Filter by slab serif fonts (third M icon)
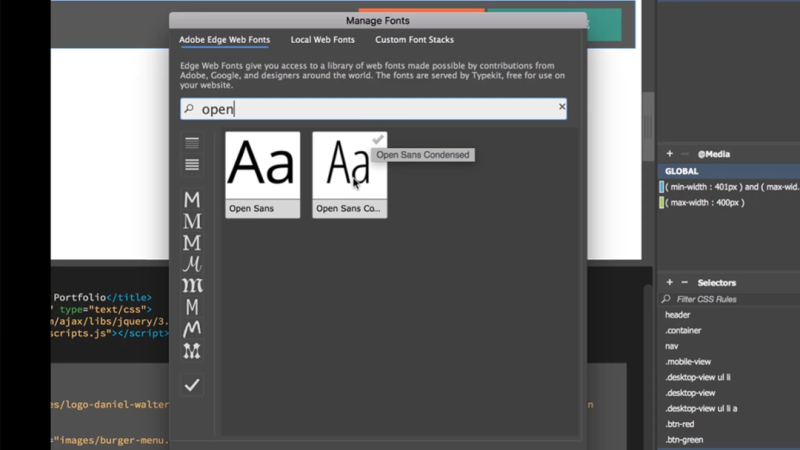 click(x=192, y=243)
